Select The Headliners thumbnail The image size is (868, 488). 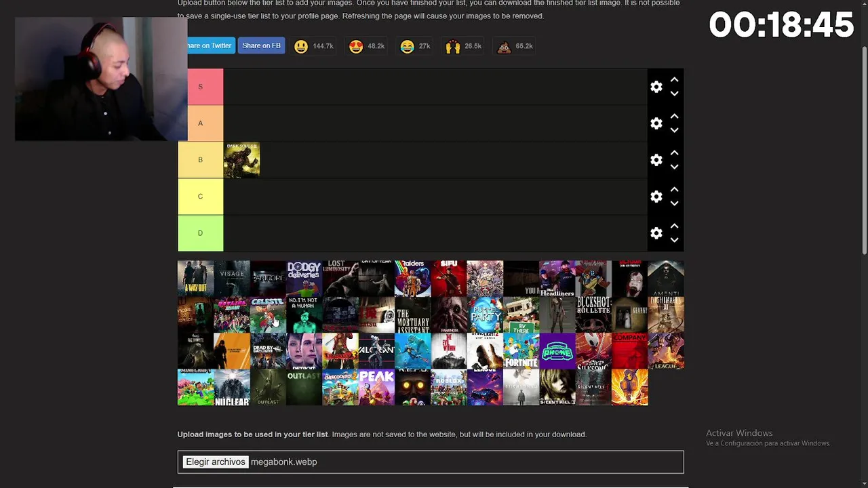(557, 279)
